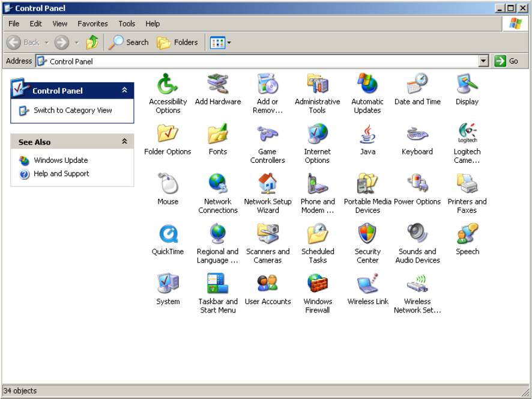The width and height of the screenshot is (532, 399).
Task: Open Accessibility Options applet
Action: click(x=168, y=93)
